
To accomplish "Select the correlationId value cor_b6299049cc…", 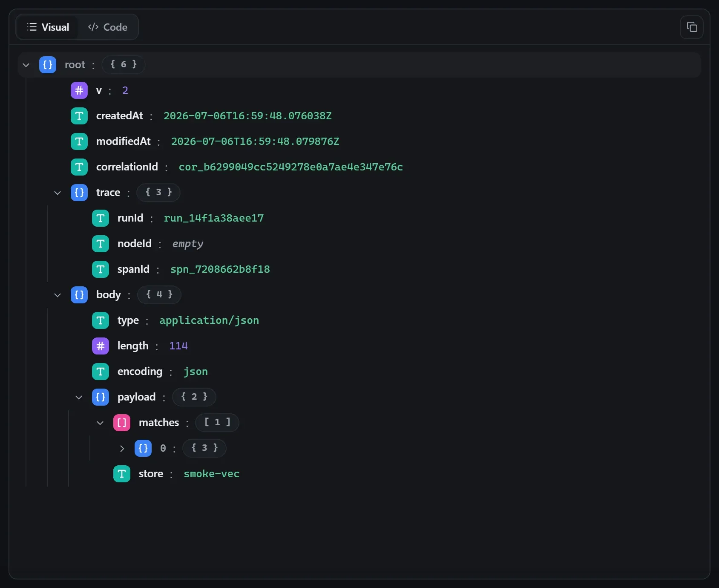I will [291, 167].
